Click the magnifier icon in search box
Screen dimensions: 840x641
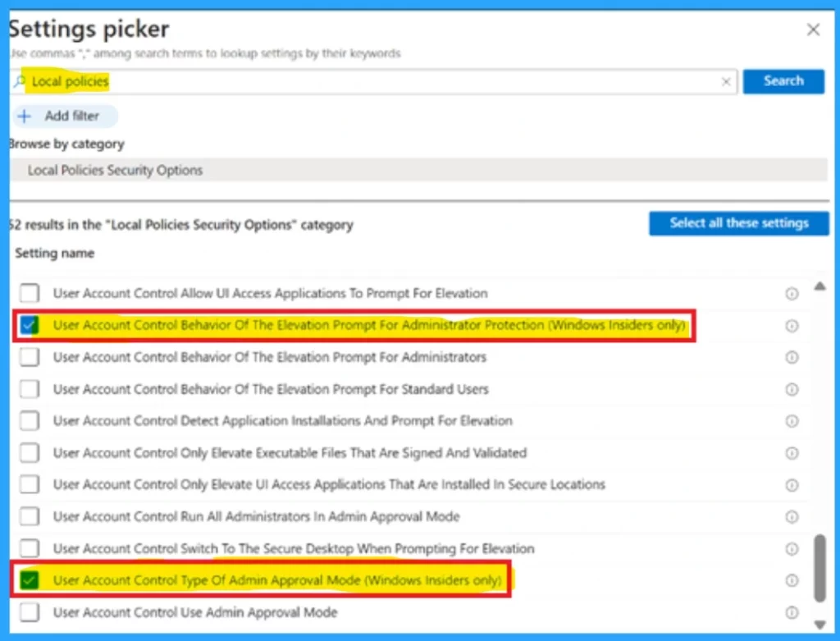(20, 81)
